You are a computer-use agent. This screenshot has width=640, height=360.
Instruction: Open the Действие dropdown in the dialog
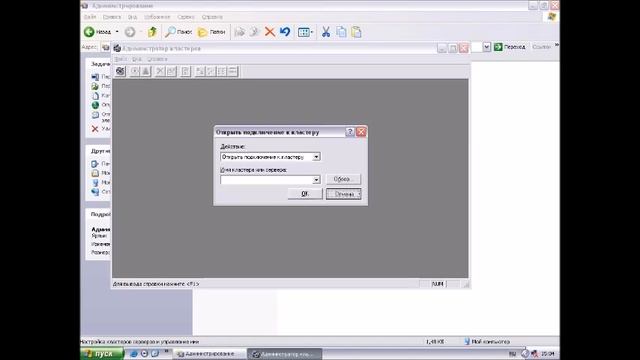(x=270, y=157)
